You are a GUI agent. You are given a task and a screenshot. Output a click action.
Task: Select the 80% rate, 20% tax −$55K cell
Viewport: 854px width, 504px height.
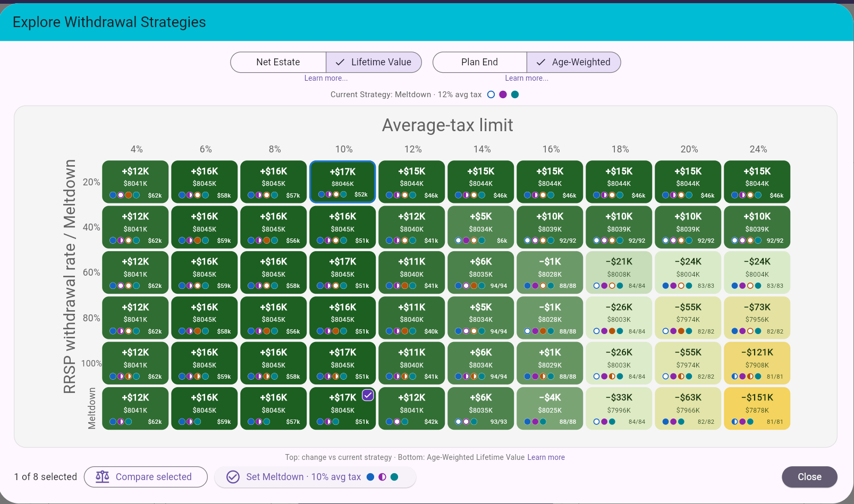(x=688, y=318)
